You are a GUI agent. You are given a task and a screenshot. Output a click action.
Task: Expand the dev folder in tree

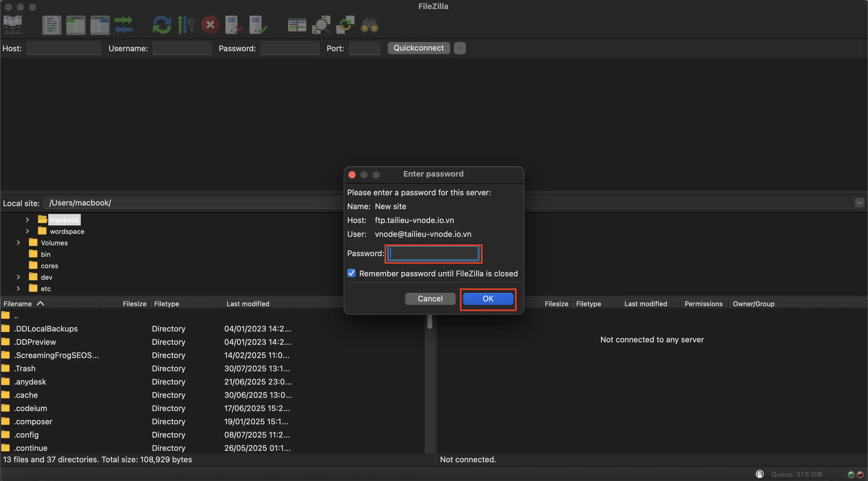click(x=18, y=277)
